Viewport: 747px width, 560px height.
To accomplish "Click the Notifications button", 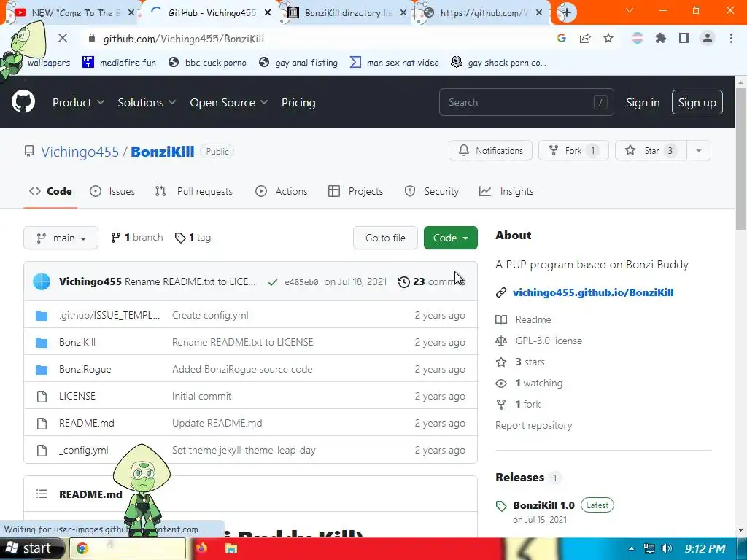I will [490, 150].
